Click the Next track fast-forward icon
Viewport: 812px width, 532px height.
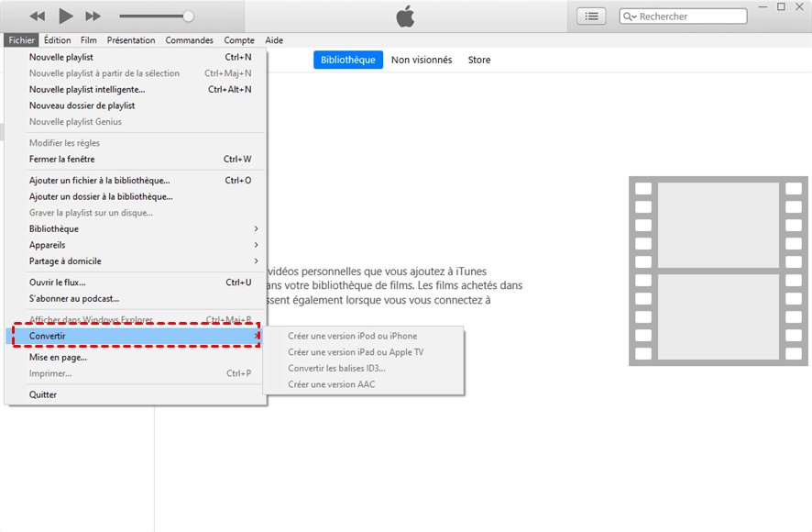[x=93, y=17]
